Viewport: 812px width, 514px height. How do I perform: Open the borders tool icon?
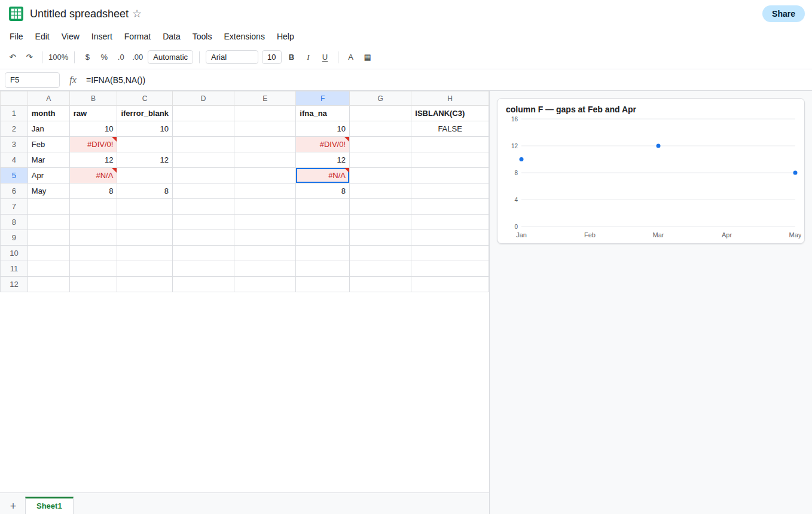pos(368,57)
